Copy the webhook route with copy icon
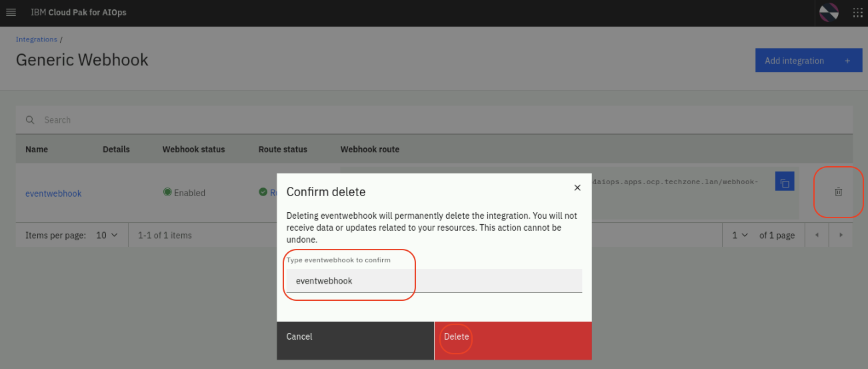 [x=785, y=182]
